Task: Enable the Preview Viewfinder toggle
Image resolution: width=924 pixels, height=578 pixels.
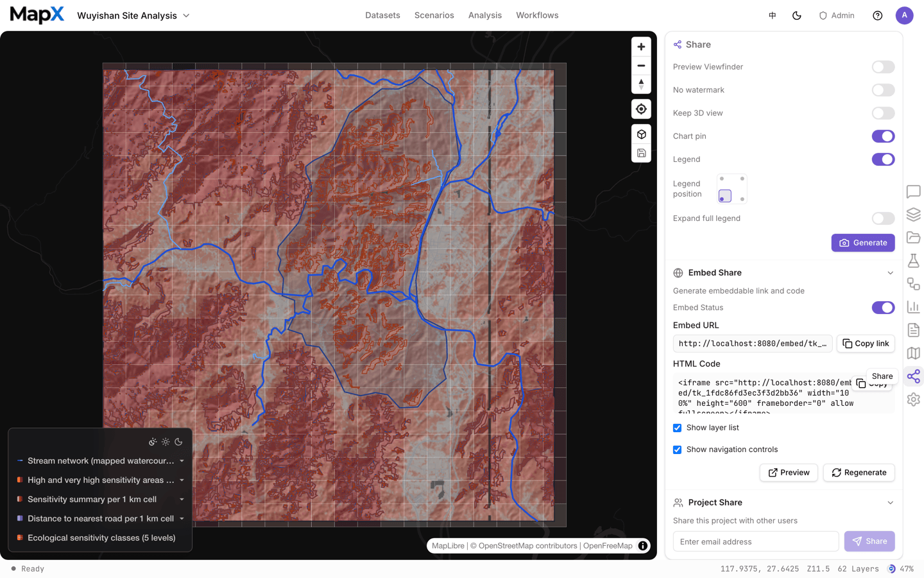Action: [883, 67]
